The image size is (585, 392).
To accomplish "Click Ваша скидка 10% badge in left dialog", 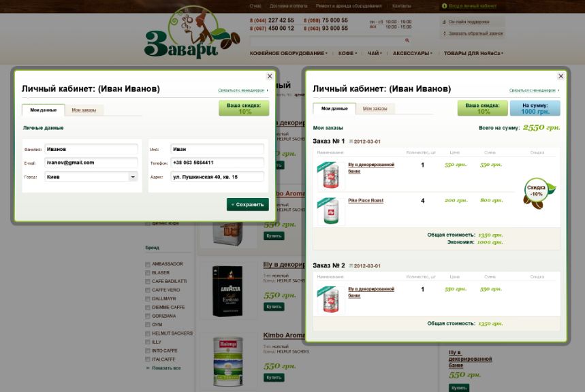I will pos(244,108).
